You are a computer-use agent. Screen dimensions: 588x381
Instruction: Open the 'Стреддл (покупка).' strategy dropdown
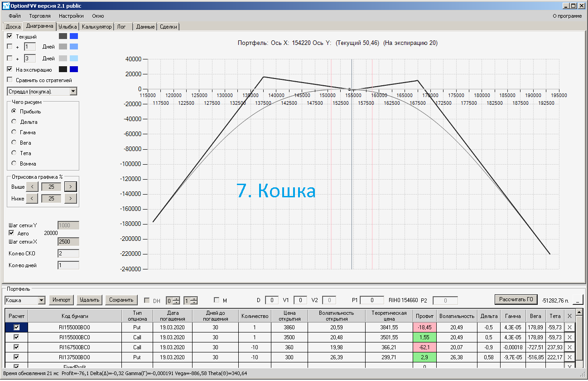click(74, 92)
